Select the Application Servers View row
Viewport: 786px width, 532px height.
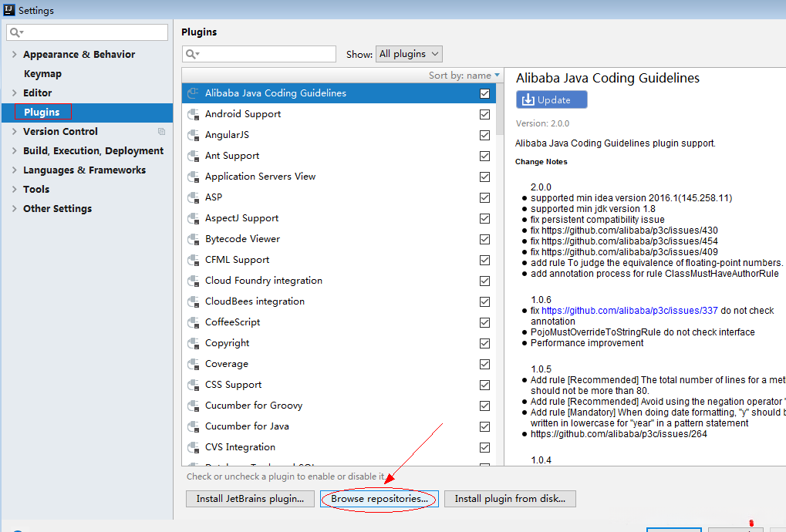pyautogui.click(x=339, y=177)
